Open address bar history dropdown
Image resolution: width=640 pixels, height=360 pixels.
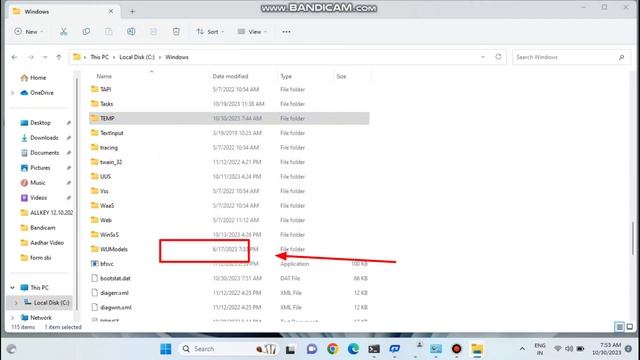483,57
